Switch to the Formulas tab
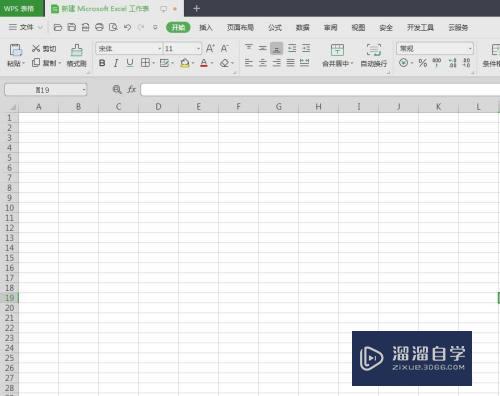Screen dimensions: 500x396 275,27
